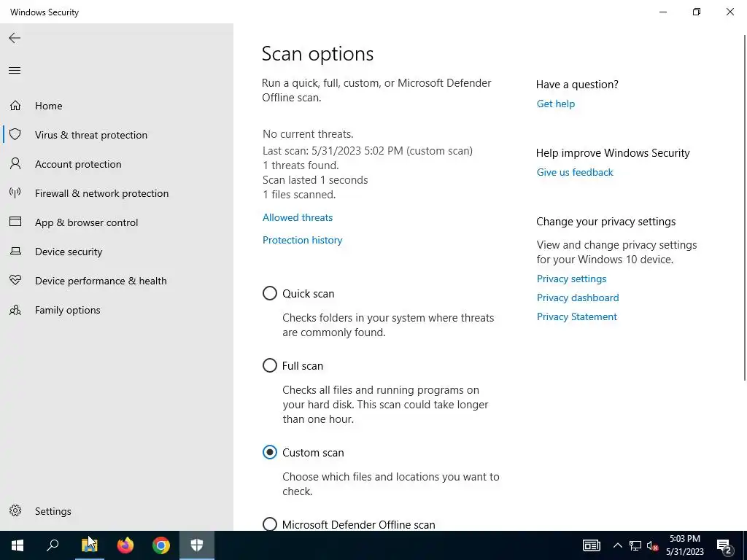
Task: Click the Family options people icon
Action: click(x=15, y=310)
